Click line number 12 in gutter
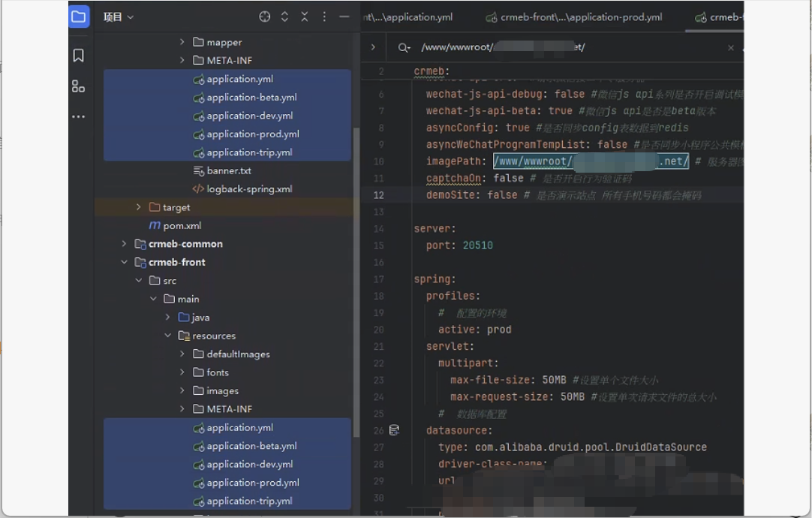 click(x=378, y=195)
